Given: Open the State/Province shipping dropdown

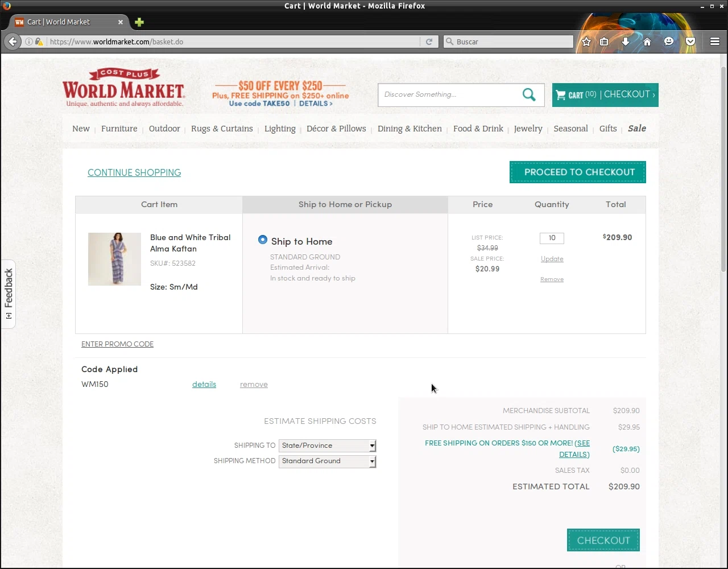Looking at the screenshot, I should 327,446.
